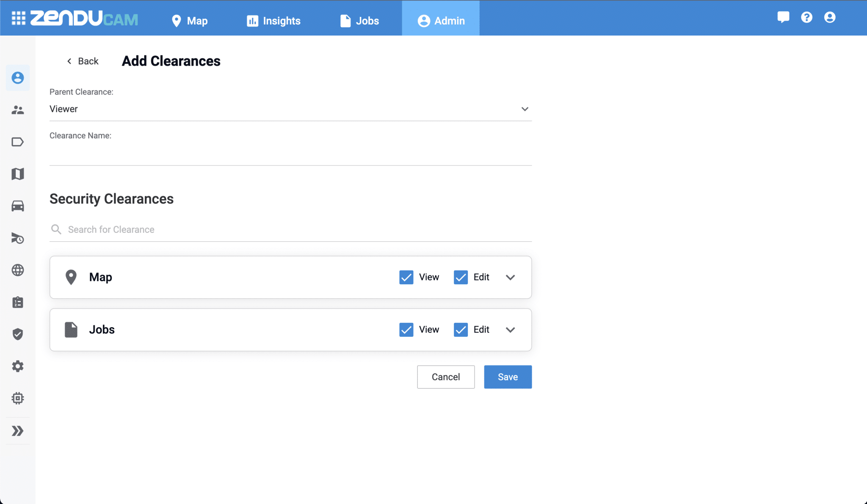Viewport: 867px width, 504px height.
Task: Expand the Jobs clearance section
Action: [511, 330]
